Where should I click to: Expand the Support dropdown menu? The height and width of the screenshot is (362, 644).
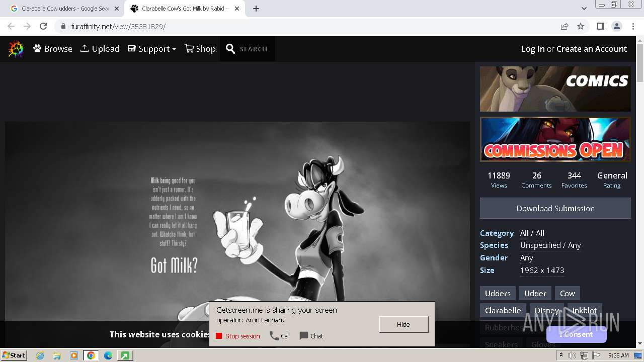(x=151, y=49)
